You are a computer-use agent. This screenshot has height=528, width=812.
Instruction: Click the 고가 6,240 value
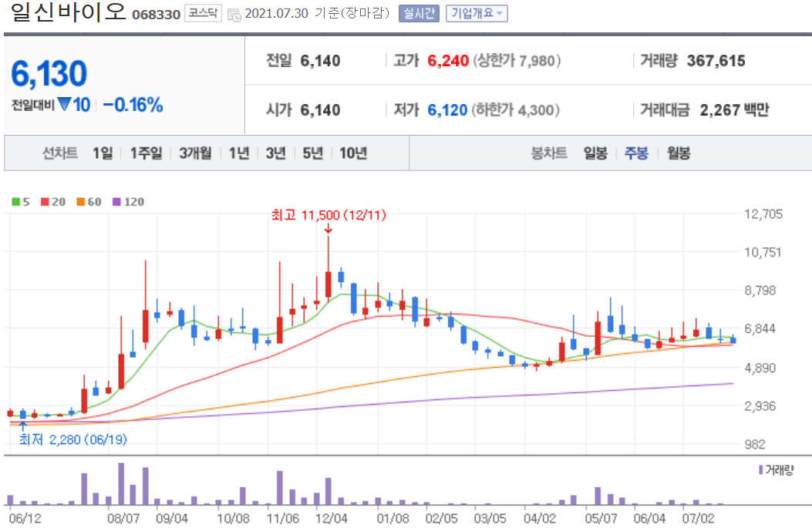448,61
